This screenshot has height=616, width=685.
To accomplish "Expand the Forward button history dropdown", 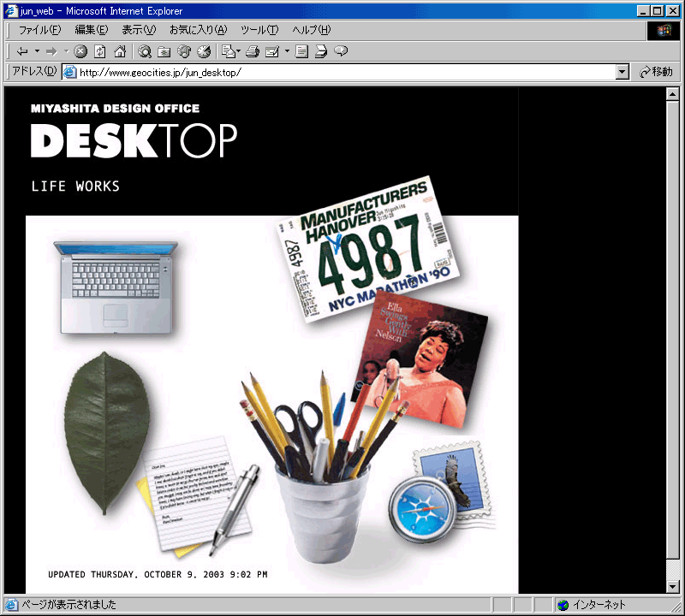I will [x=67, y=51].
